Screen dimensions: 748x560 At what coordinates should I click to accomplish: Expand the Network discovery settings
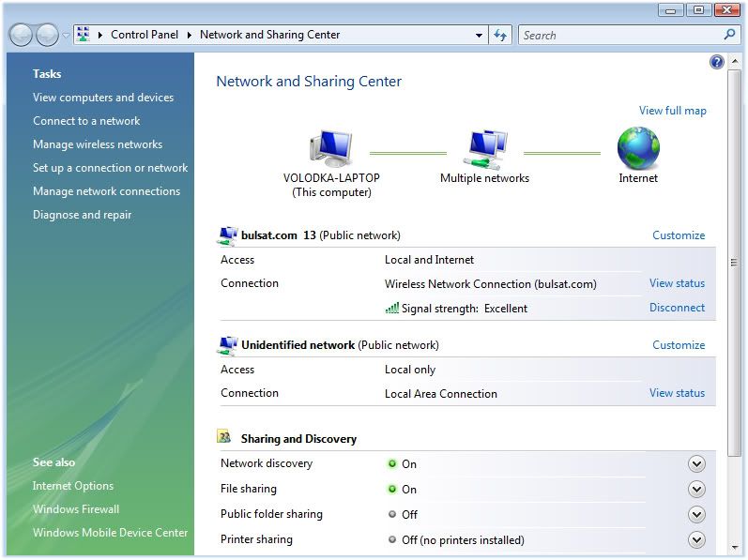click(696, 463)
